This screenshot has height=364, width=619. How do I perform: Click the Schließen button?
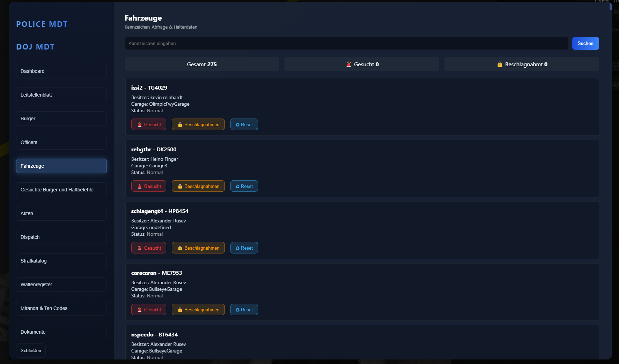coord(31,350)
